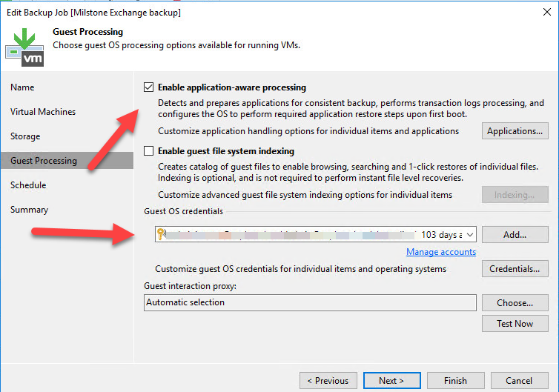Click the 'Guest interaction proxy:' label
The height and width of the screenshot is (392, 559).
point(190,286)
